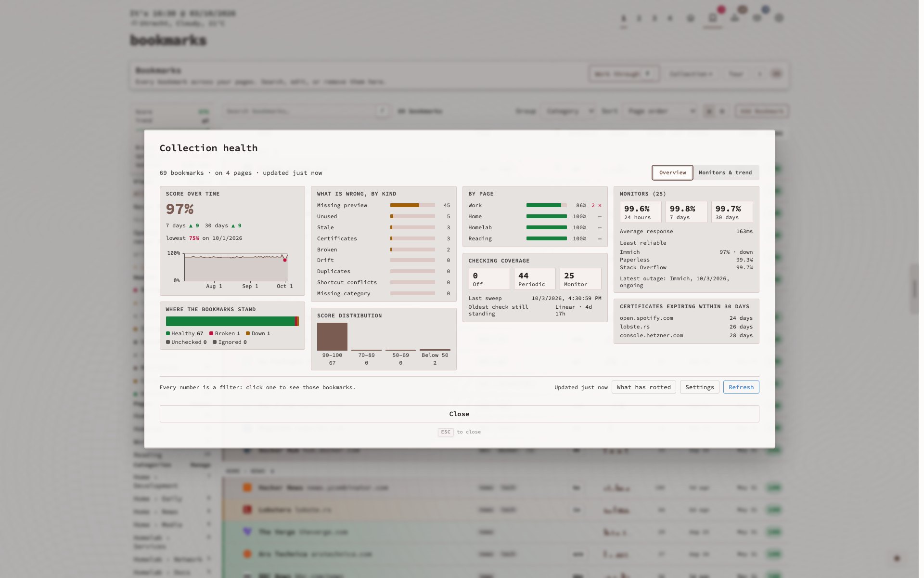The width and height of the screenshot is (924, 578).
Task: Click the green bookmarks standing bar
Action: [230, 321]
